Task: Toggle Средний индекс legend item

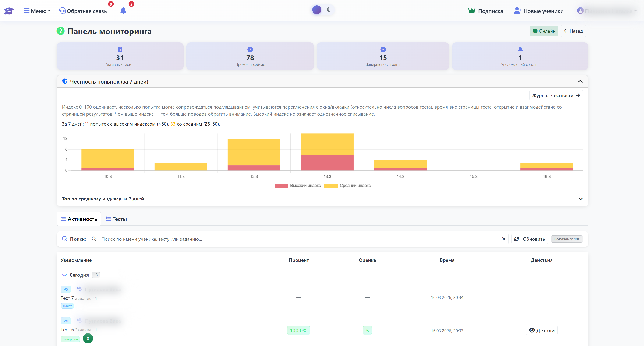Action: (x=347, y=186)
